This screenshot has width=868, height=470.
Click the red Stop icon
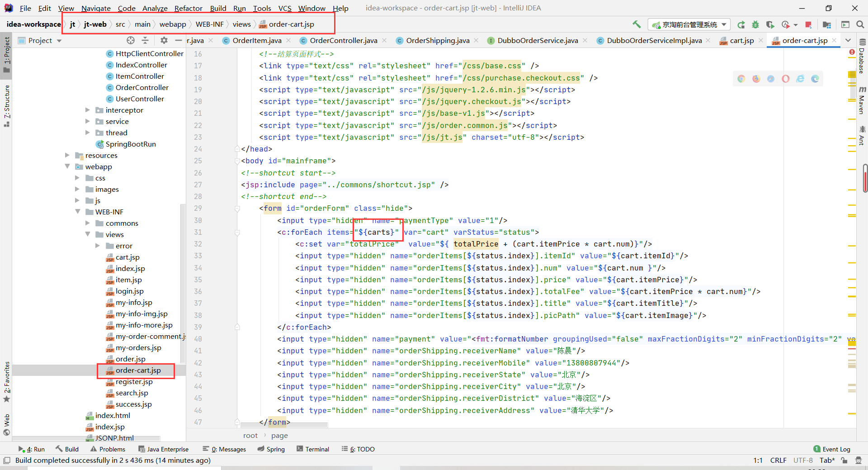808,24
